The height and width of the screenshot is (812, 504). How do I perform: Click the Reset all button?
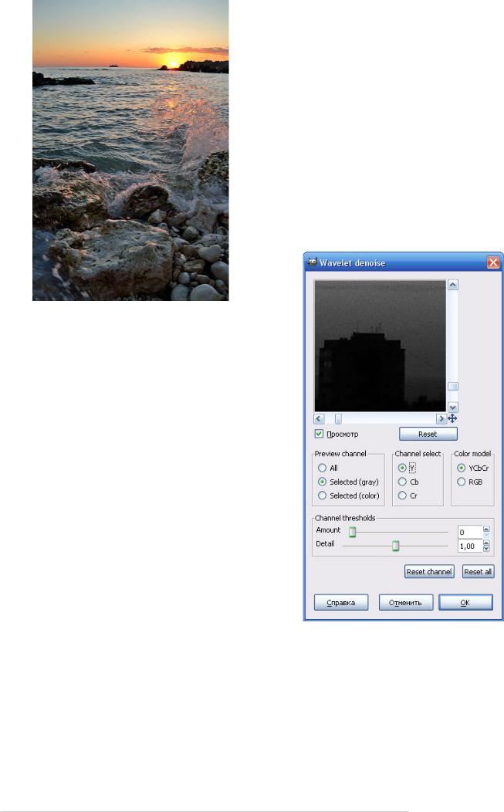tap(478, 572)
